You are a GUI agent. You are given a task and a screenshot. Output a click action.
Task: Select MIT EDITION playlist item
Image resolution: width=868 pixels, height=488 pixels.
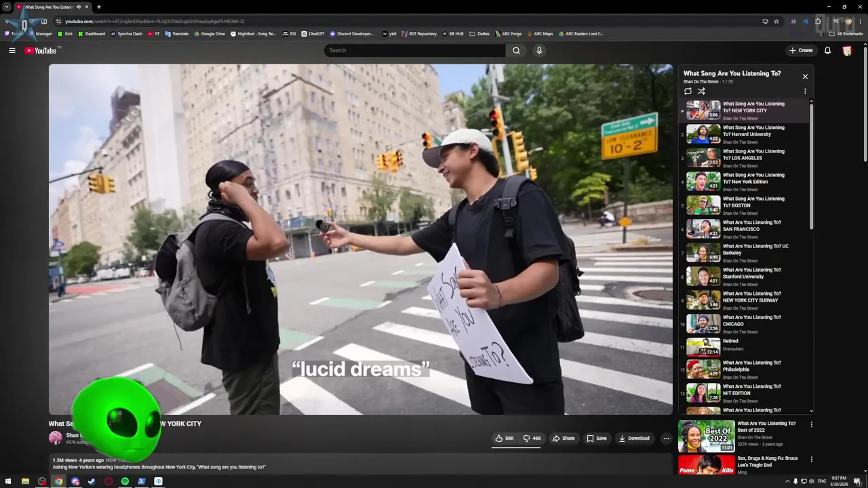pos(744,393)
